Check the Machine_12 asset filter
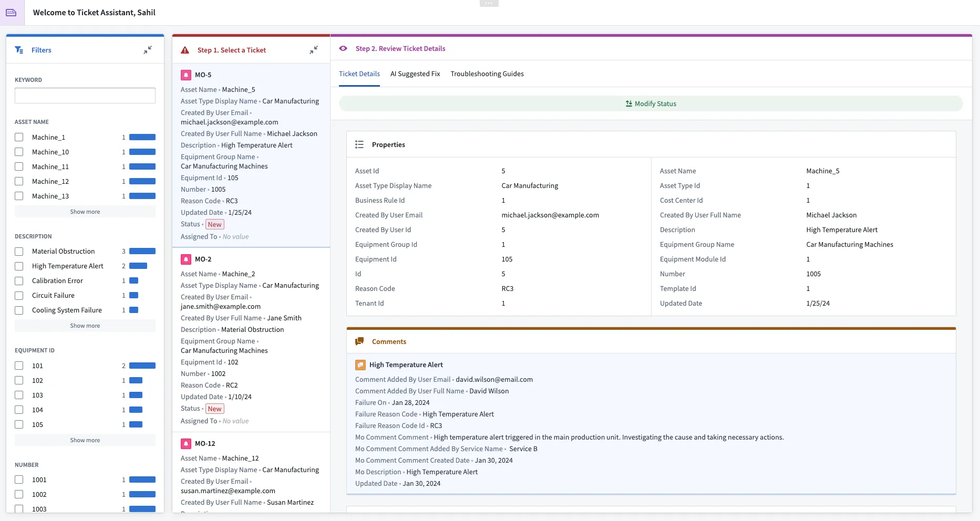The height and width of the screenshot is (521, 980). coord(19,181)
